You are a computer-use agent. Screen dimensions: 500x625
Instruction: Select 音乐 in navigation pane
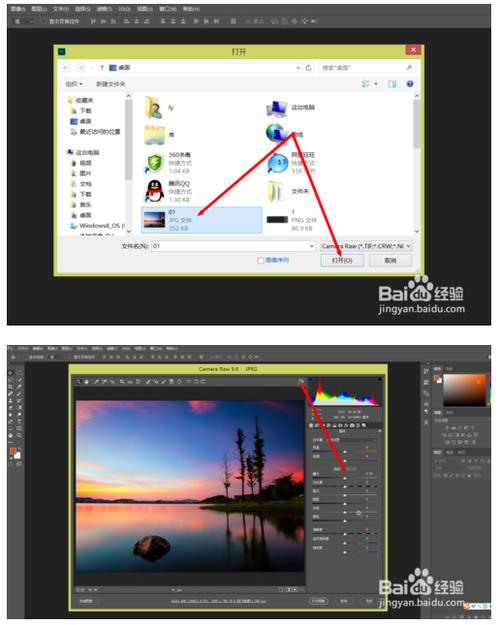pyautogui.click(x=81, y=204)
